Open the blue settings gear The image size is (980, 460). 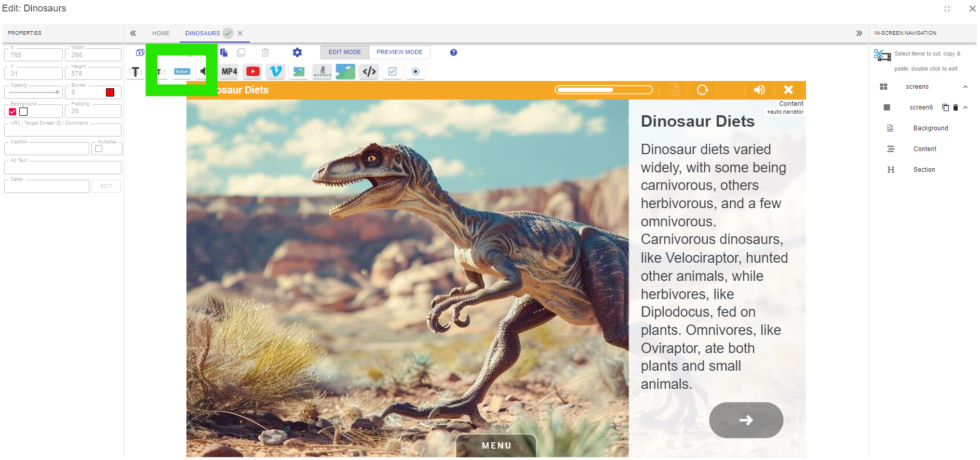(297, 52)
